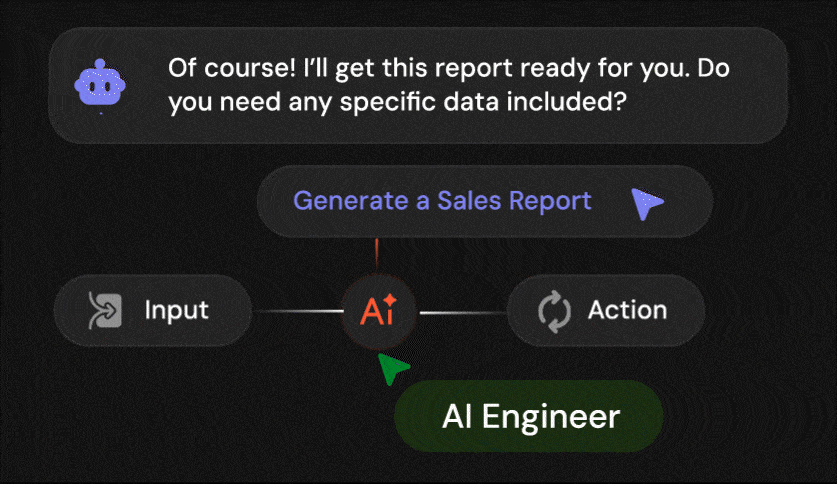This screenshot has height=484, width=837.
Task: Select the orange AI sparkle node
Action: [x=378, y=312]
